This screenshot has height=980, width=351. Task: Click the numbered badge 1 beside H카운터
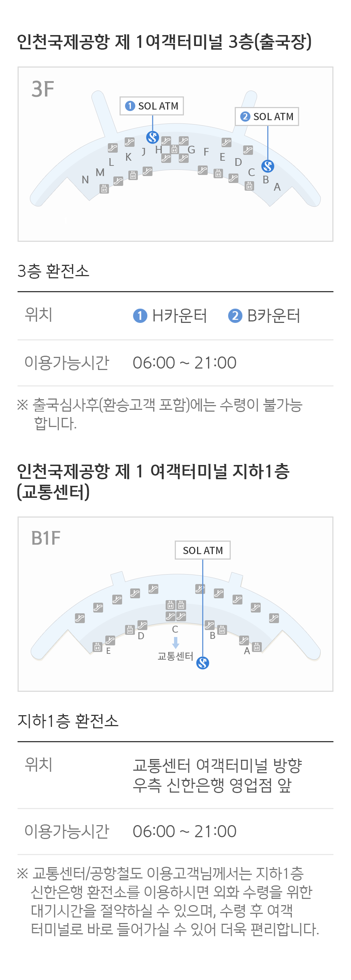(140, 315)
